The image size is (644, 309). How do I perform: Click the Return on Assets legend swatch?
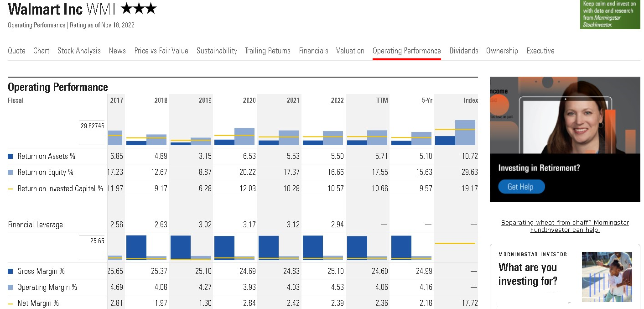10,157
